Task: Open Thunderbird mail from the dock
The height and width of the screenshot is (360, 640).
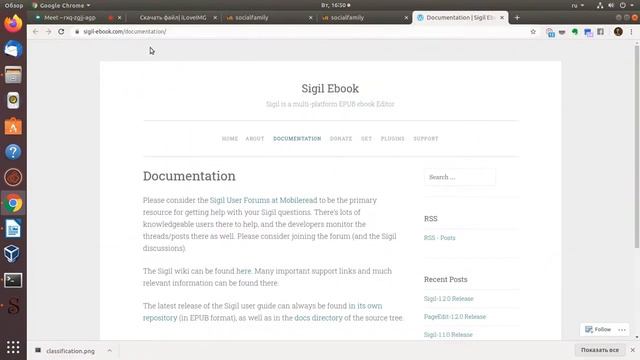Action: tap(13, 49)
